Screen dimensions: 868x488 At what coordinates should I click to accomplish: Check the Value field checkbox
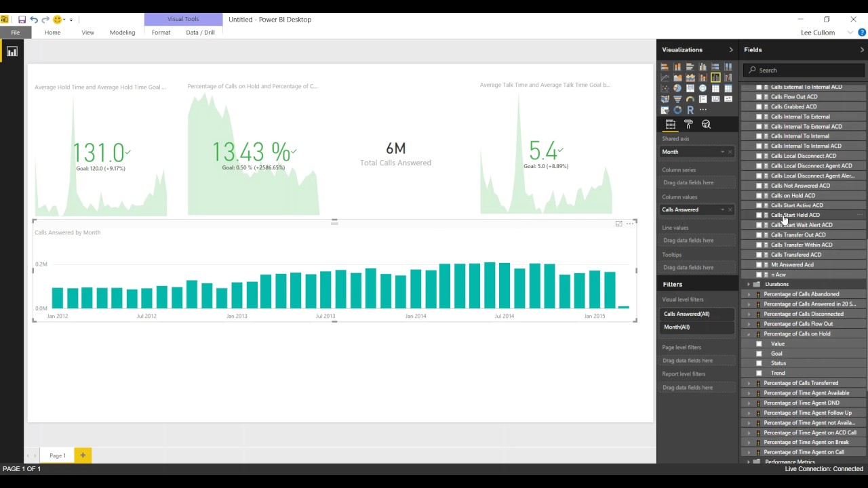point(759,344)
